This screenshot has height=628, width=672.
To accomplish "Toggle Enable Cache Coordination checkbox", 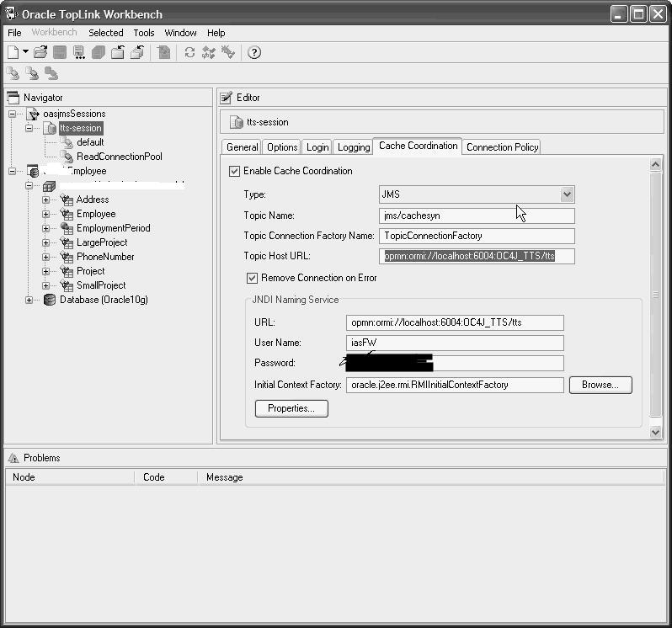I will pos(234,172).
